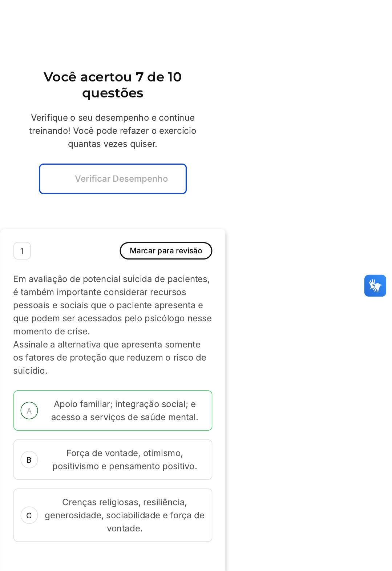
Task: Choose answer 'Apoio familiar; integração social'
Action: click(113, 411)
